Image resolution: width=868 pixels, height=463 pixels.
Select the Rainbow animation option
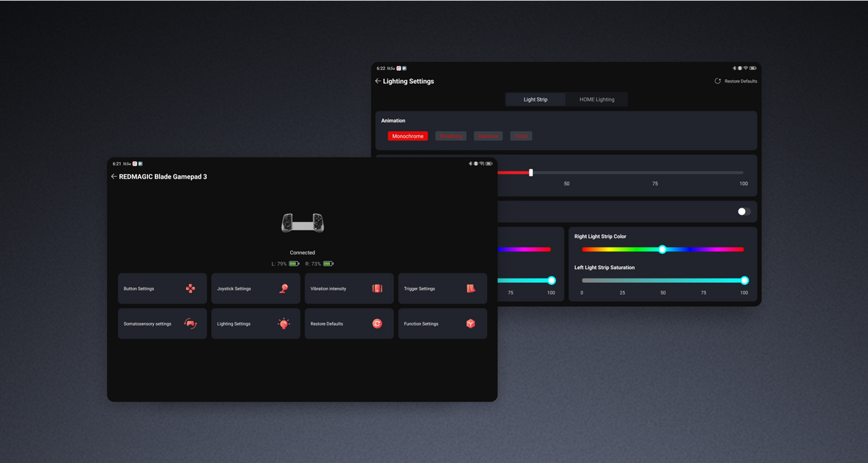coord(488,136)
